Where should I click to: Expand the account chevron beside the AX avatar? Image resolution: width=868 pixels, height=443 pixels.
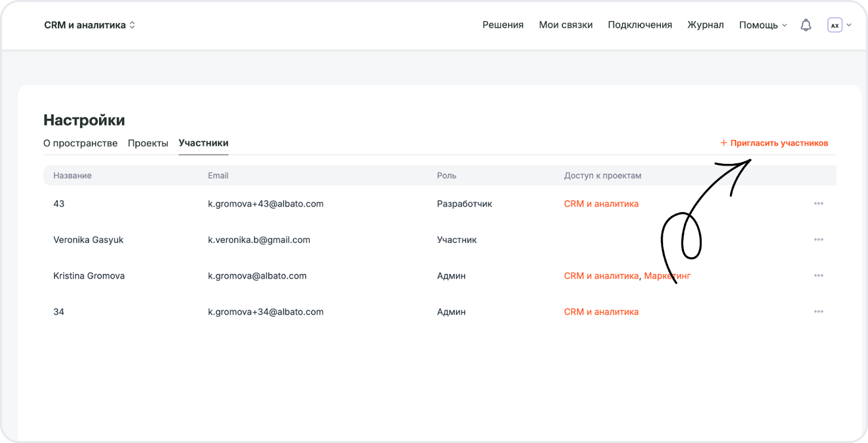[849, 25]
